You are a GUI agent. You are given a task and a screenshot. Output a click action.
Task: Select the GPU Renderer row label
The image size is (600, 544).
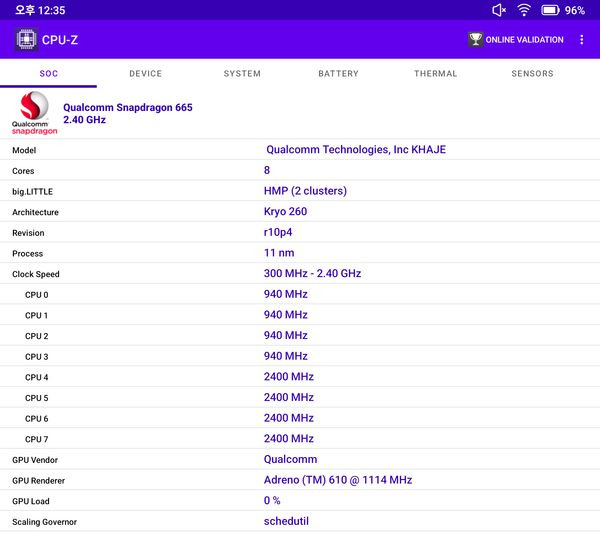[x=38, y=481]
